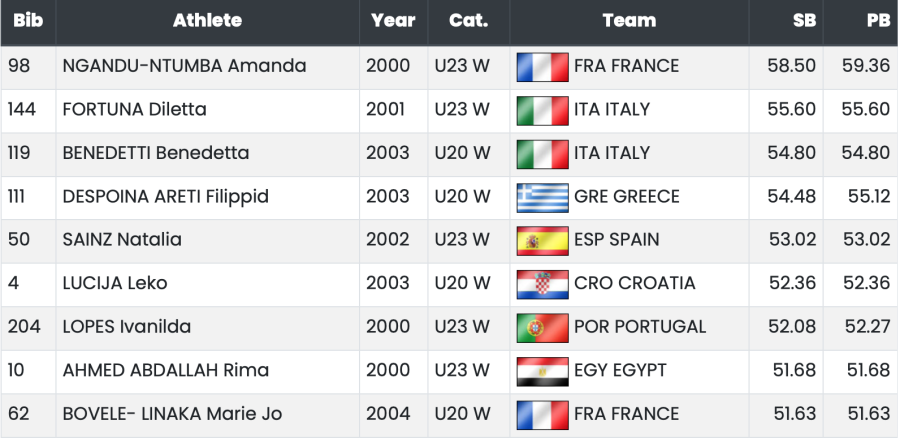Select athlete SAINZ Natalia
Viewport: 900px width, 438px height.
coord(122,240)
